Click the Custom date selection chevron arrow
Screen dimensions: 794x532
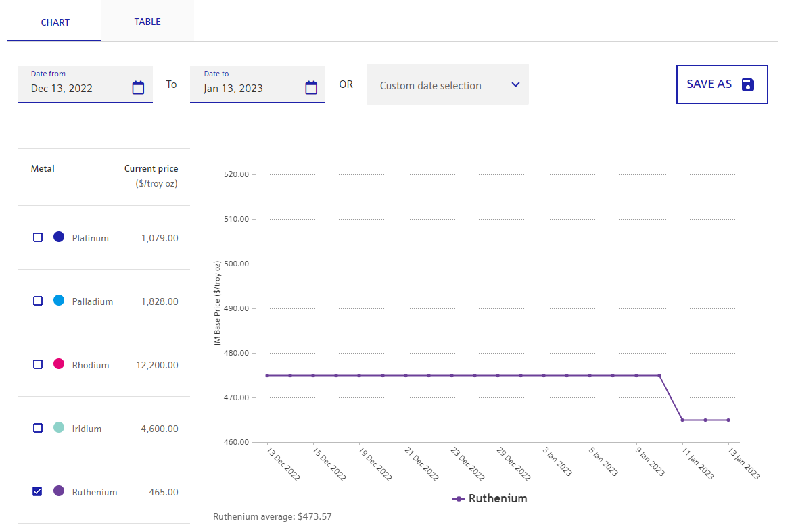pyautogui.click(x=515, y=85)
